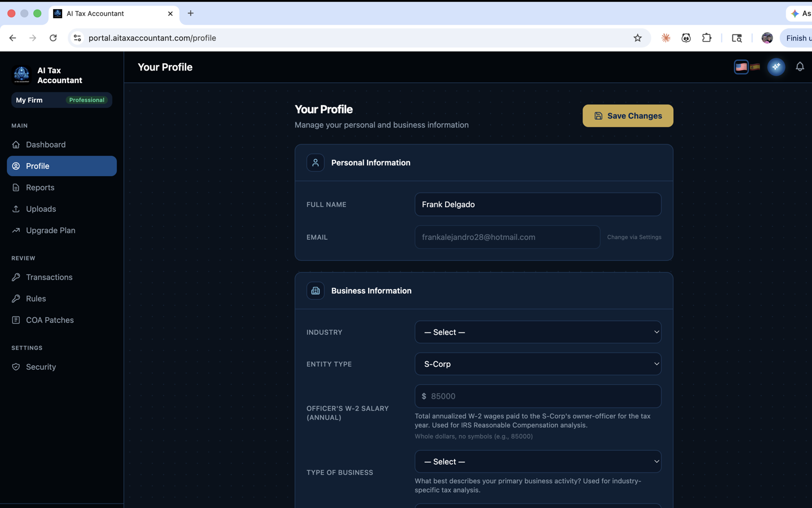This screenshot has height=508, width=812.
Task: Click the AI Tax Accountant logo icon
Action: (x=21, y=75)
